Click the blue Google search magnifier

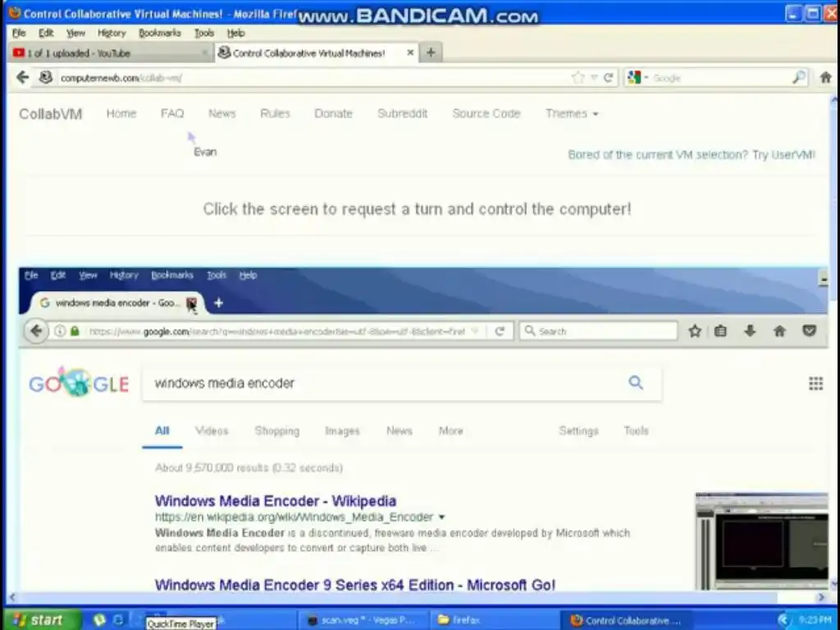pos(636,382)
